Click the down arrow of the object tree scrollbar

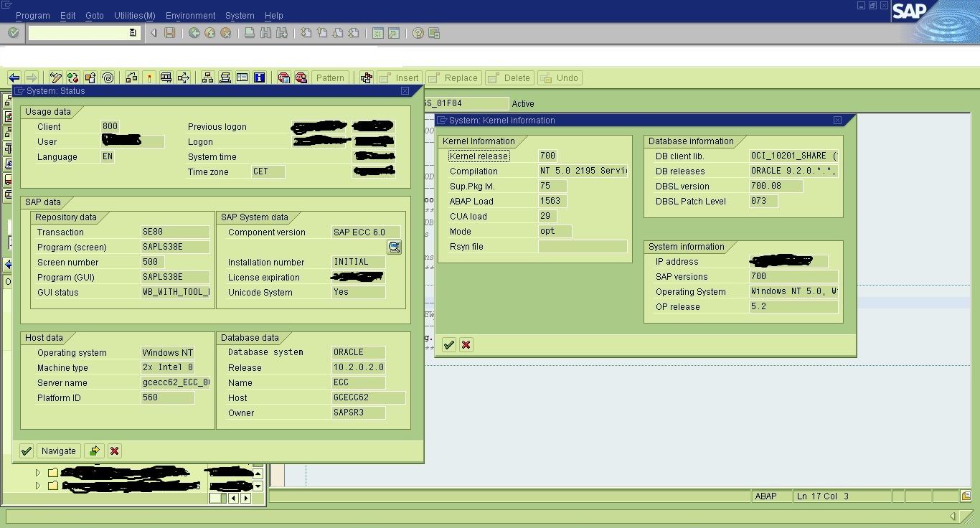(x=258, y=486)
